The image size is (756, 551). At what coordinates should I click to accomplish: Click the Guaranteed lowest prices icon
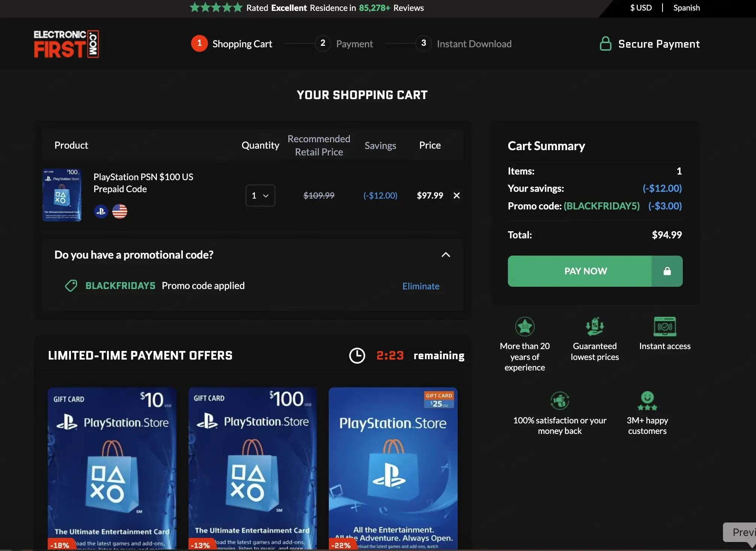595,327
